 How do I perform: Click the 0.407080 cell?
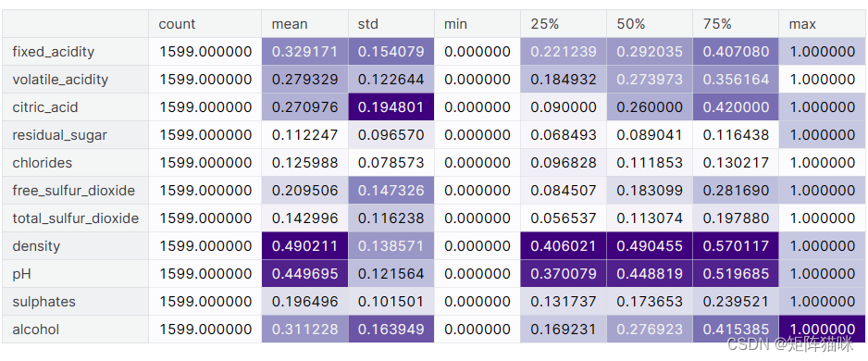click(x=736, y=52)
